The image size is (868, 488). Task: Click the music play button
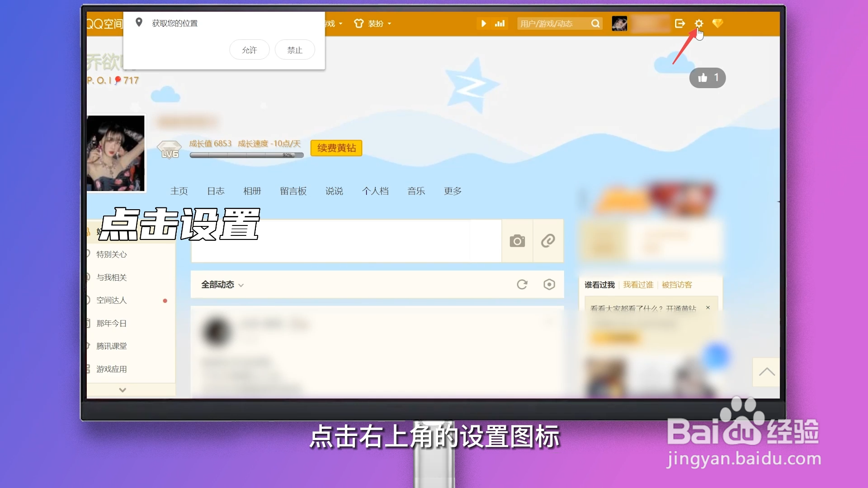tap(483, 23)
